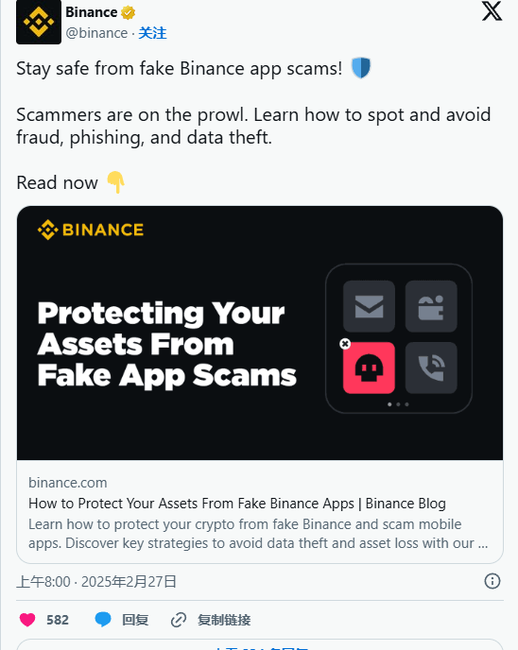Like the tweet with the heart icon
The width and height of the screenshot is (518, 650).
point(28,620)
